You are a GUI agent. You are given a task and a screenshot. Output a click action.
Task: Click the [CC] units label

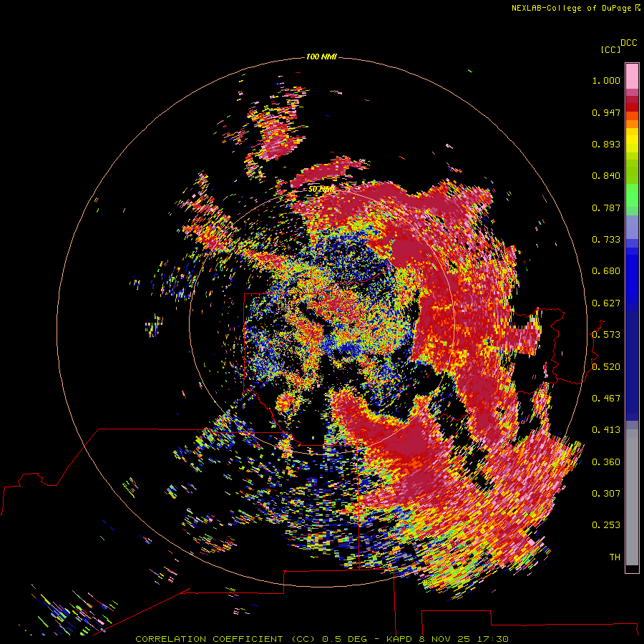(610, 49)
